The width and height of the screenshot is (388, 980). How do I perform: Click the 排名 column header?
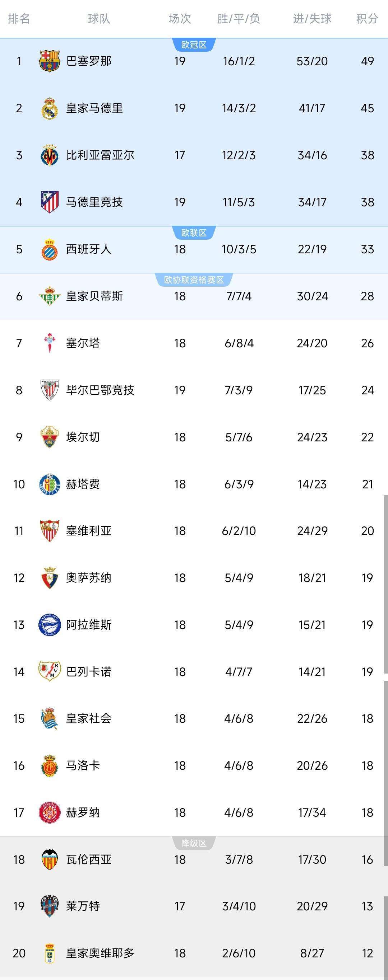19,18
